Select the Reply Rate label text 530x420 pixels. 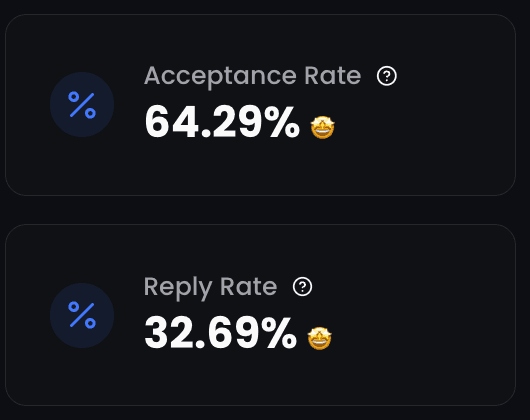tap(211, 288)
